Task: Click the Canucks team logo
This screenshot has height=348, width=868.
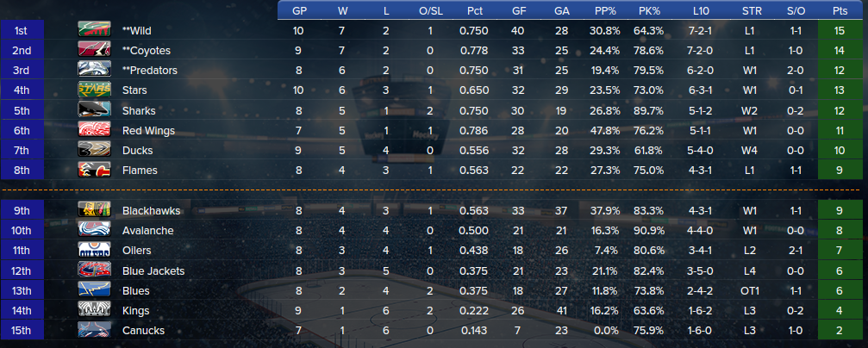Action: 94,330
